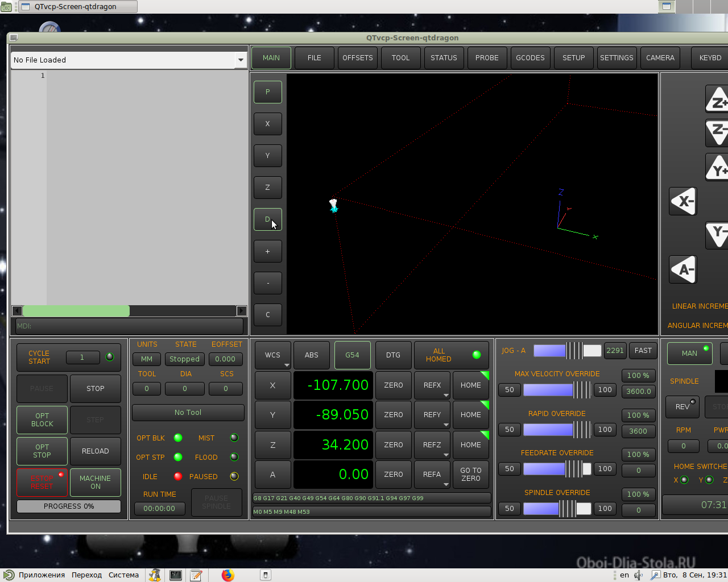
Task: Open terminal icon in bottom taskbar
Action: tap(176, 575)
